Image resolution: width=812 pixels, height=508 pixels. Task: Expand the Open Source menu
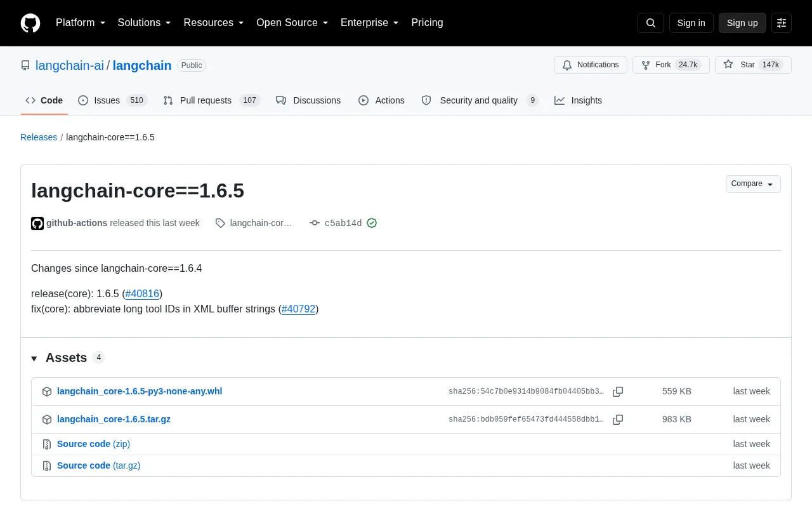coord(292,23)
